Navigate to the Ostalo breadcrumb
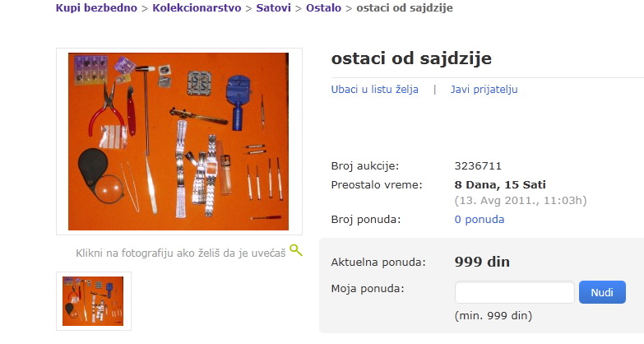 (x=323, y=7)
